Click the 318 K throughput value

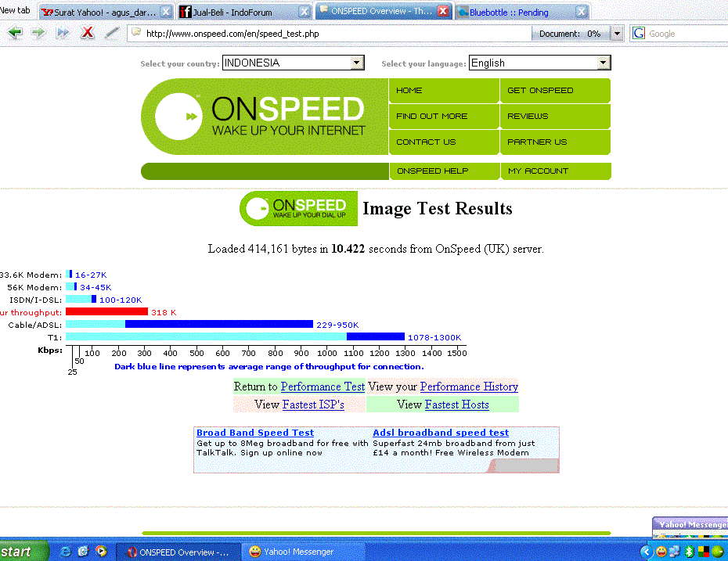coord(164,312)
